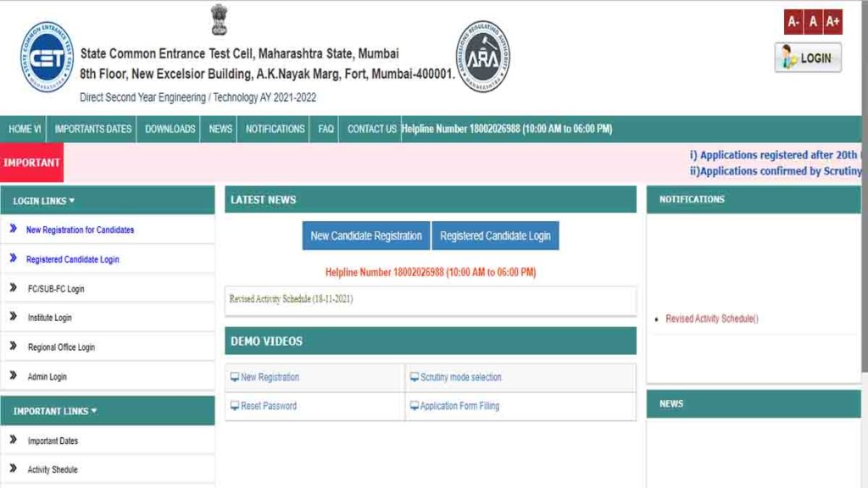The width and height of the screenshot is (868, 488).
Task: Decrease font size with A- button
Action: coord(793,22)
